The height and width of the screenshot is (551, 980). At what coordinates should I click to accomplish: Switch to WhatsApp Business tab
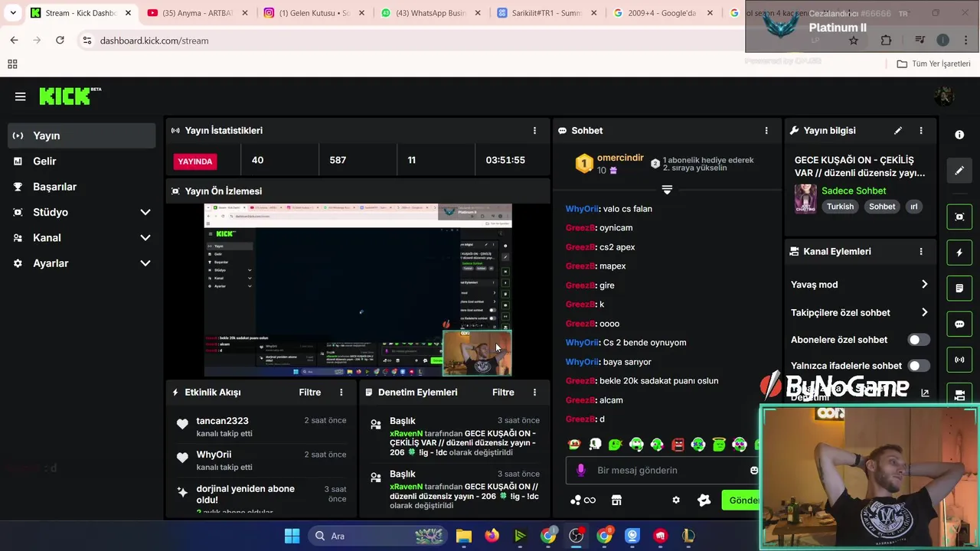point(431,13)
